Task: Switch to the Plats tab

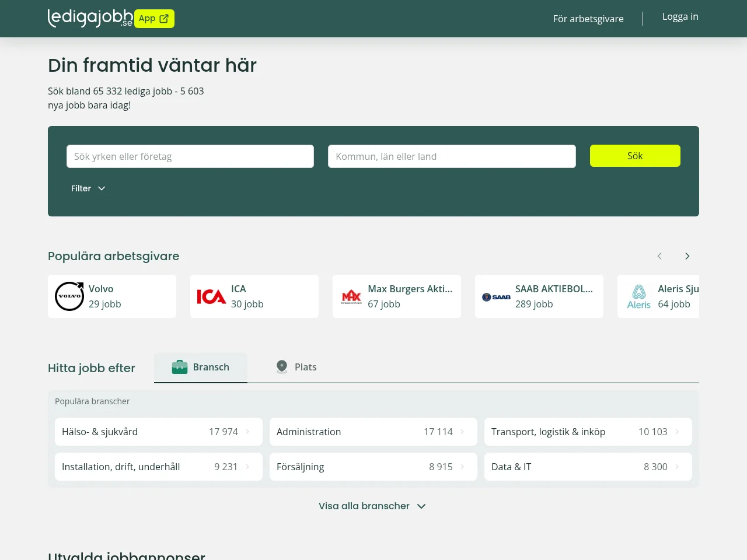Action: [x=296, y=367]
